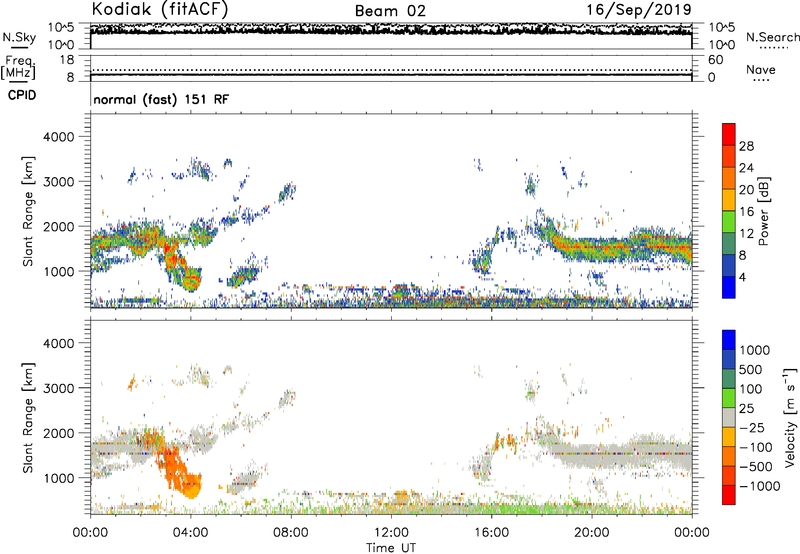Screen dimensions: 800x554
Task: Click the "N.Search" legend label
Action: [x=772, y=37]
